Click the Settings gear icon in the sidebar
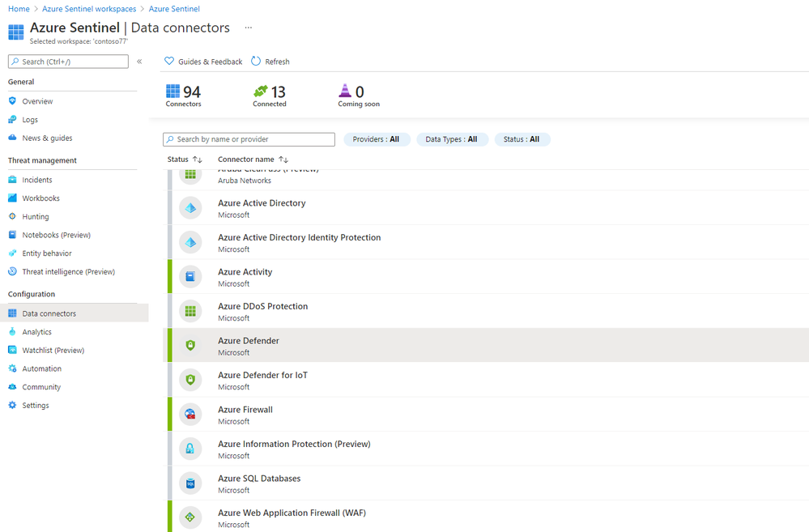 coord(12,405)
